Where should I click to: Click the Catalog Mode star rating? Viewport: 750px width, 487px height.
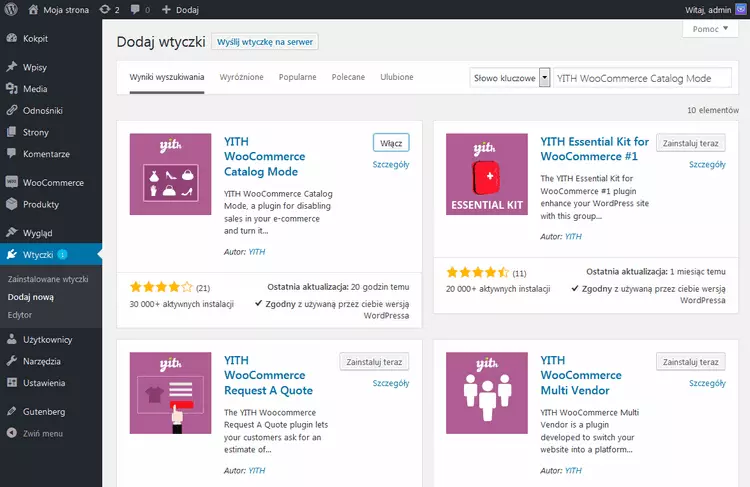pyautogui.click(x=161, y=287)
